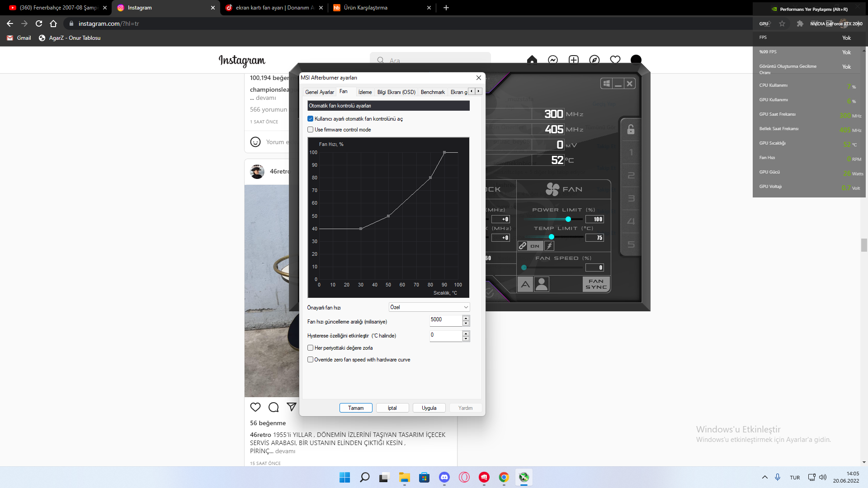Enable auto fan mode 'A' button
This screenshot has width=868, height=488.
pos(525,284)
